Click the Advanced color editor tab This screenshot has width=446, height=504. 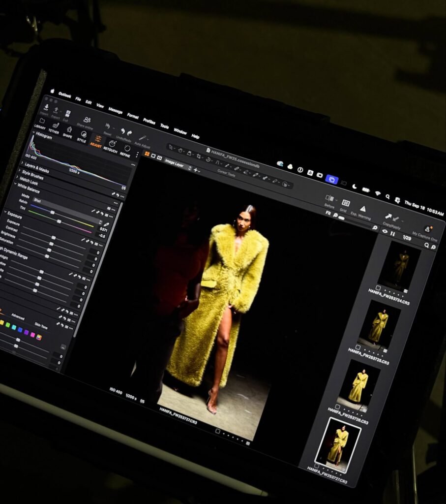pyautogui.click(x=18, y=317)
